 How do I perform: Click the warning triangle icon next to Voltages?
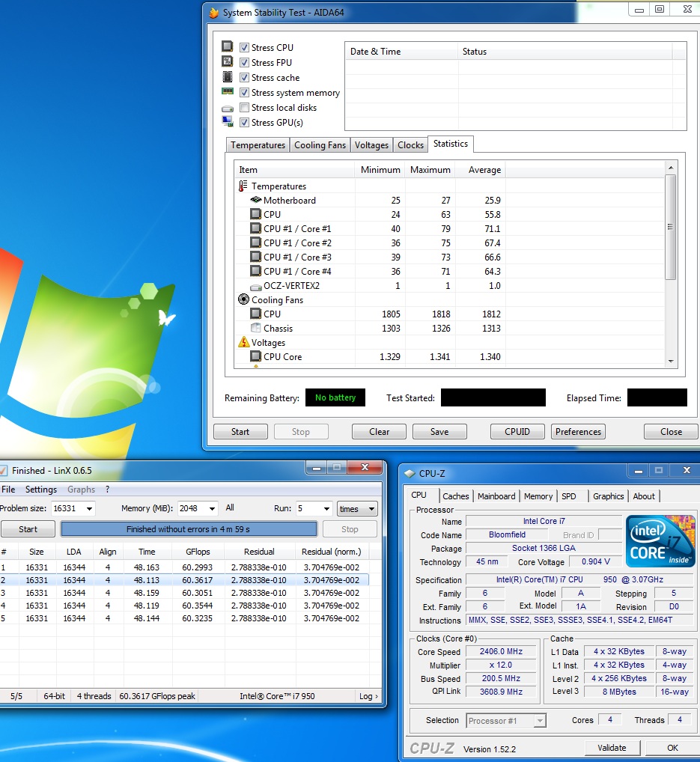(x=243, y=342)
